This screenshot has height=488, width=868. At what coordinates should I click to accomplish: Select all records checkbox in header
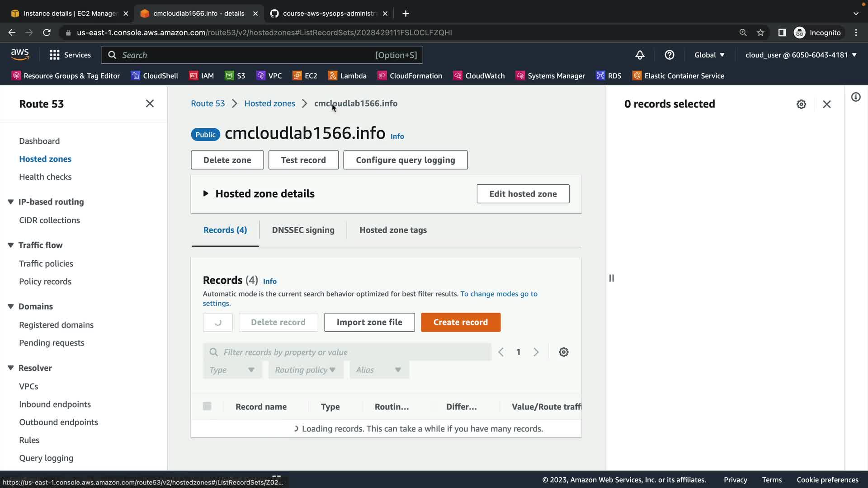pos(207,406)
